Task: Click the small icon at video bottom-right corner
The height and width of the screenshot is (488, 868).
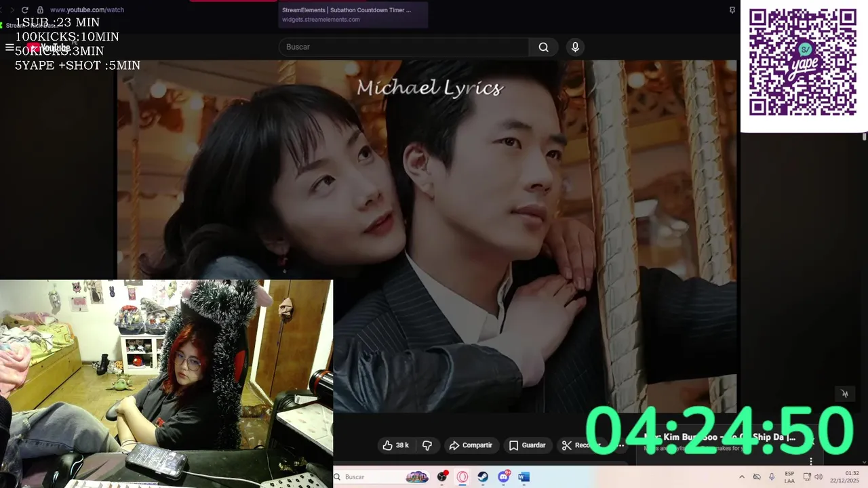Action: pyautogui.click(x=844, y=393)
